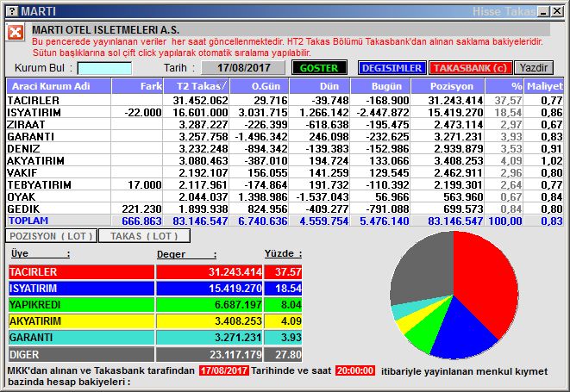The height and width of the screenshot is (392, 570).
Task: Switch to TAKAS ( LOT ) tab
Action: (144, 236)
